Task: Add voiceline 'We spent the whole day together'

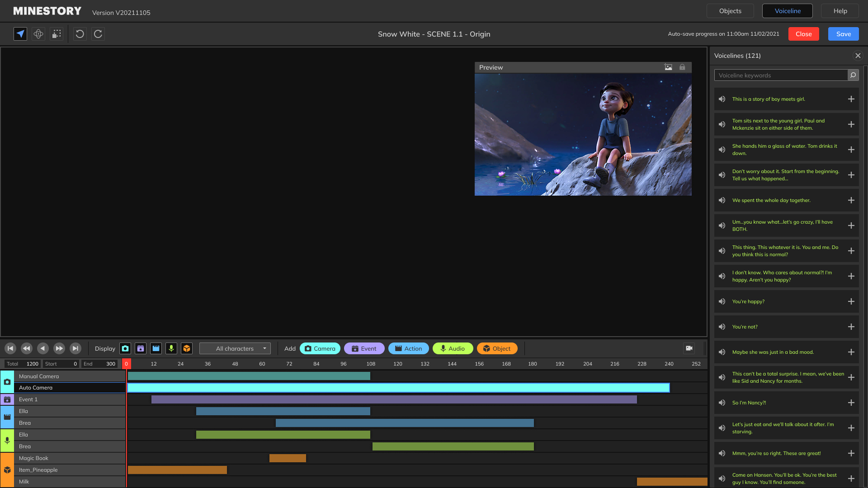Action: pos(851,200)
